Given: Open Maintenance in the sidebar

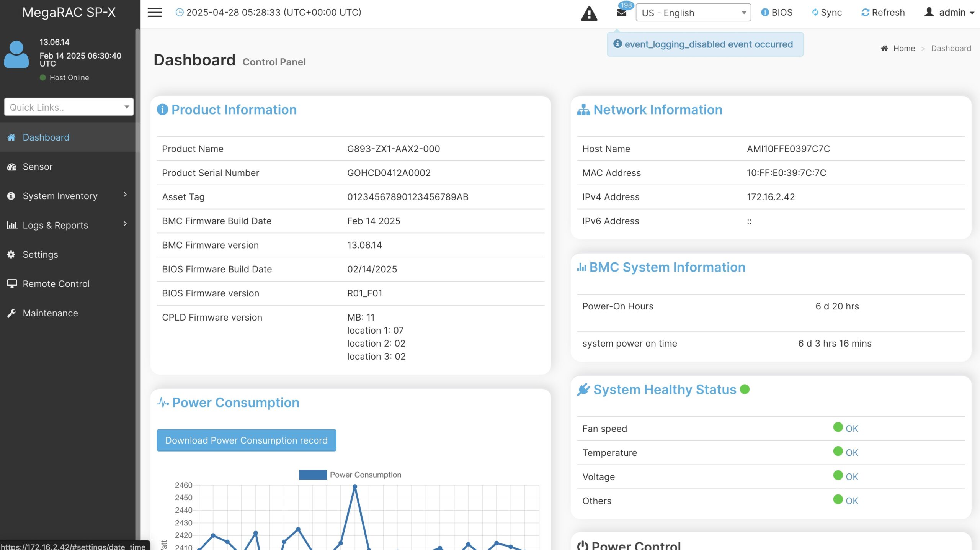Looking at the screenshot, I should click(x=50, y=313).
